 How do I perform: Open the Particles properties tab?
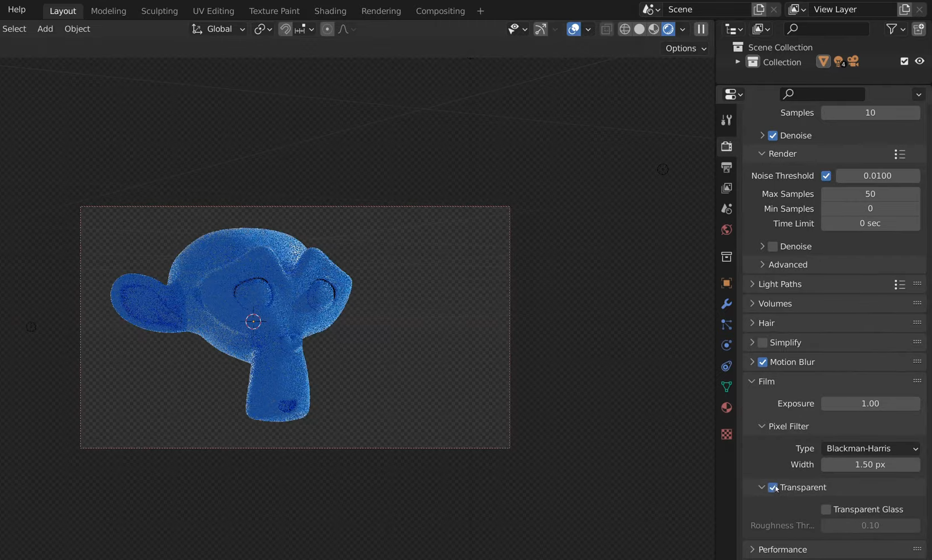coord(727,325)
